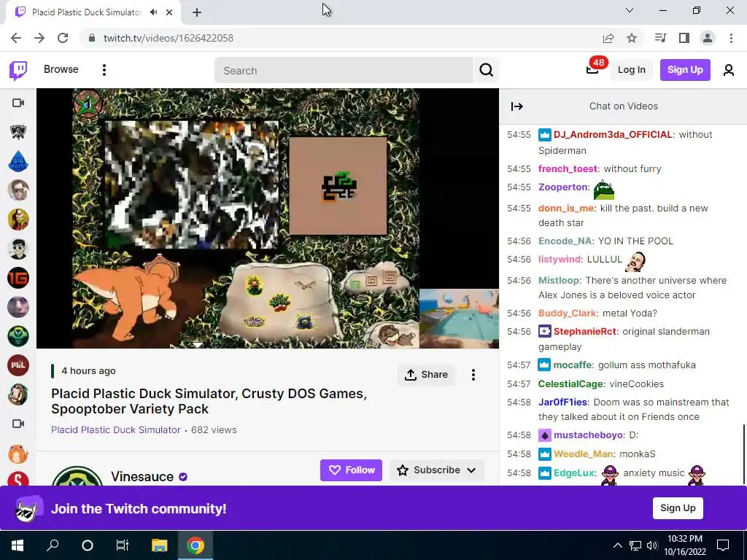Open french_toest username in chat
This screenshot has width=747, height=560.
(568, 169)
